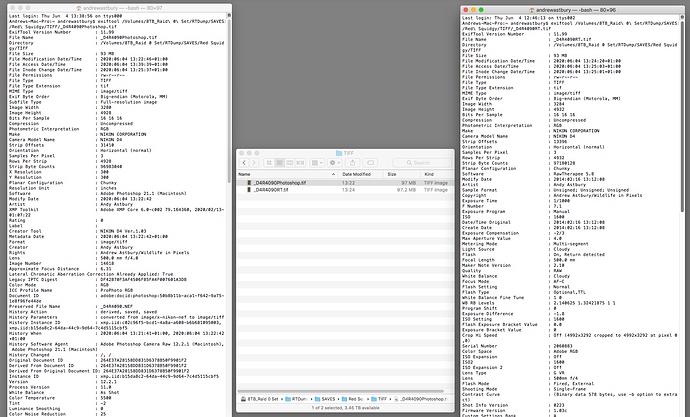Viewport: 690px width, 417px height.
Task: Click home icon in left Terminal title
Action: point(79,8)
